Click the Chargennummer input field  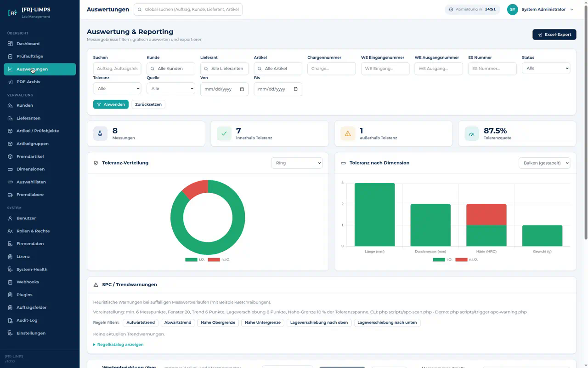point(332,69)
